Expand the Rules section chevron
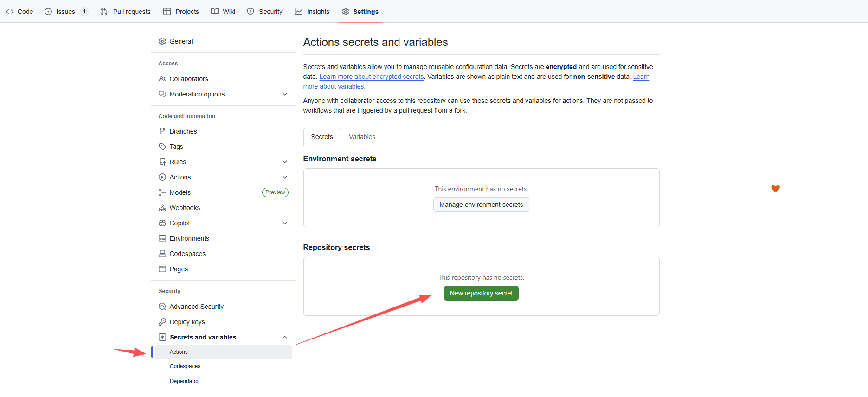 285,162
